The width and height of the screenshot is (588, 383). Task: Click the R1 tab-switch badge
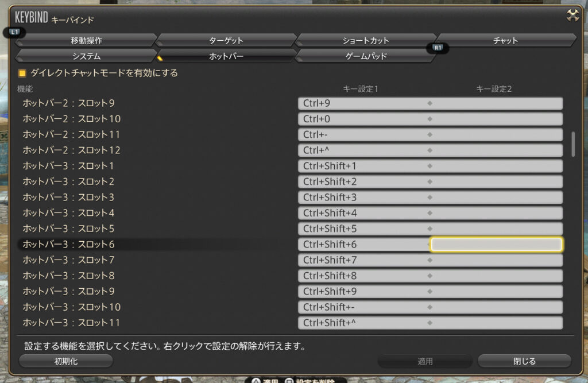pos(438,48)
